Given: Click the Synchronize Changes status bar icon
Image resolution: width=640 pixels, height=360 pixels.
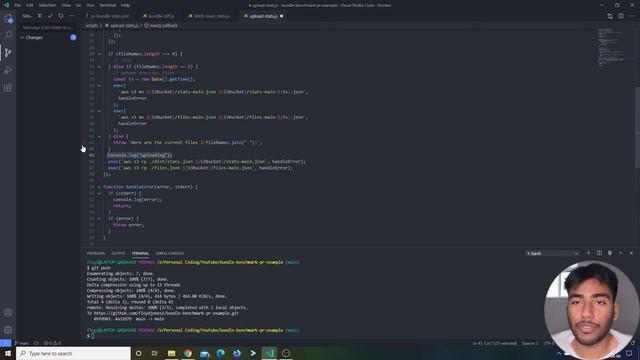Looking at the screenshot, I should click(36, 343).
